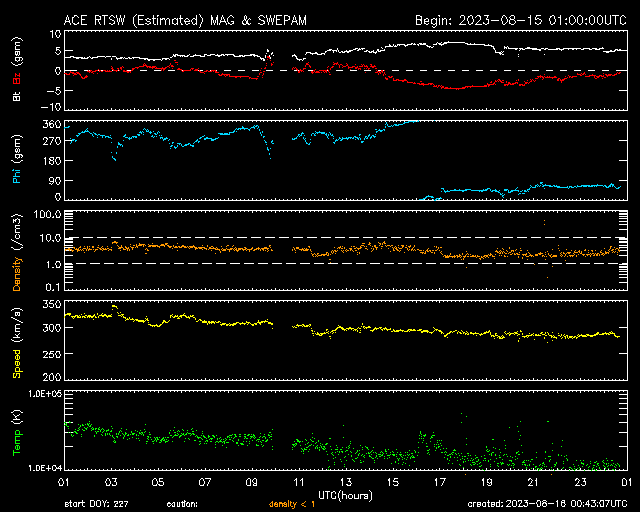The width and height of the screenshot is (640, 512).
Task: Click the '07' hour label on time axis
Action: pos(205,483)
